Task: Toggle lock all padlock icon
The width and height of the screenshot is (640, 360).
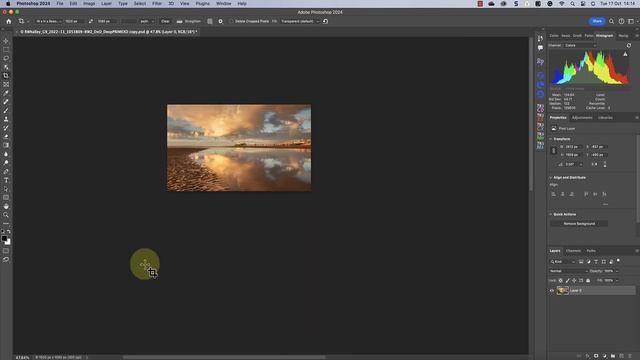Action: click(588, 280)
